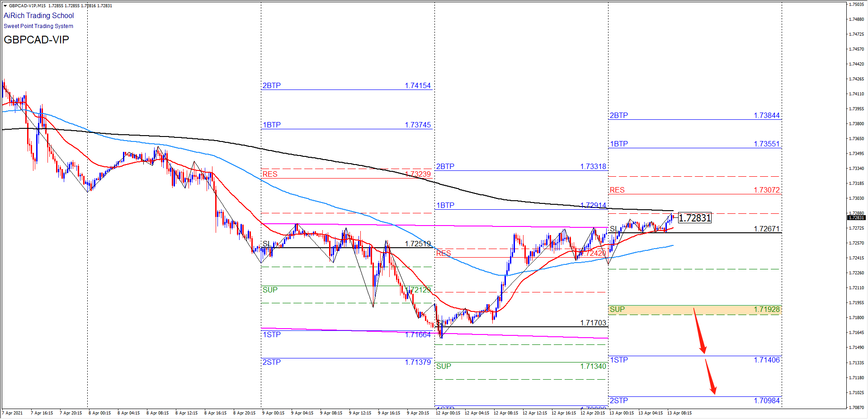Open the chart menu triangle beside GBPCAD-VIP,M15
This screenshot has width=868, height=419.
(5, 6)
